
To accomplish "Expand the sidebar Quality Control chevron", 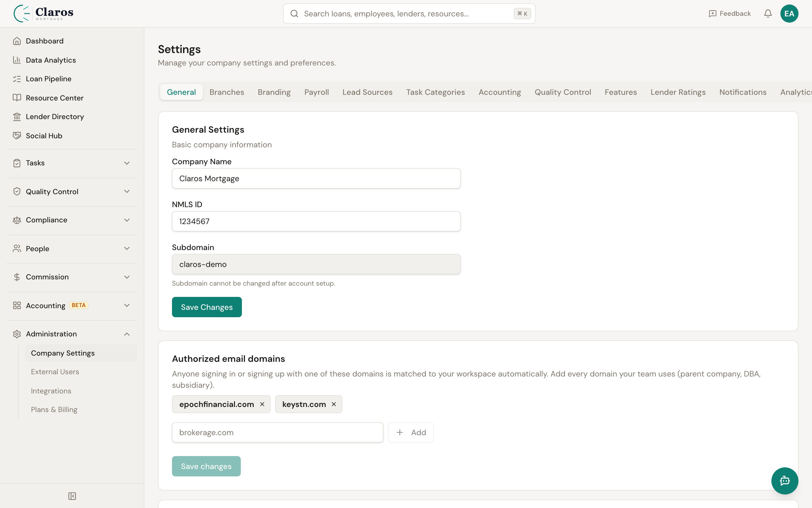I will click(127, 192).
